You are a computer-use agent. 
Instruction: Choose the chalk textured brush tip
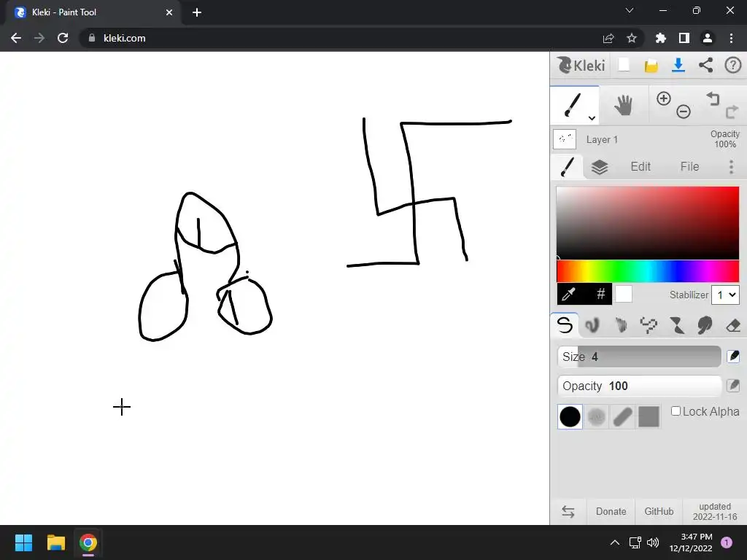tap(597, 416)
